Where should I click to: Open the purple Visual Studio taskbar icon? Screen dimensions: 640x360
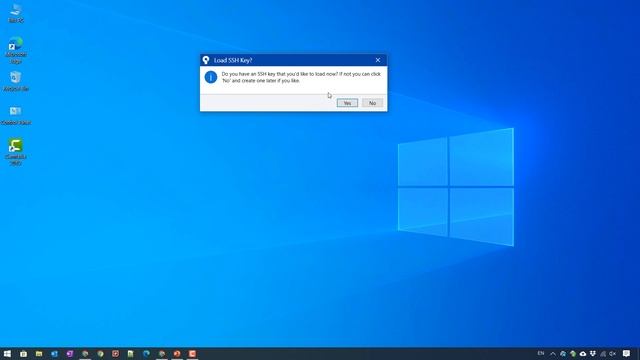point(70,353)
